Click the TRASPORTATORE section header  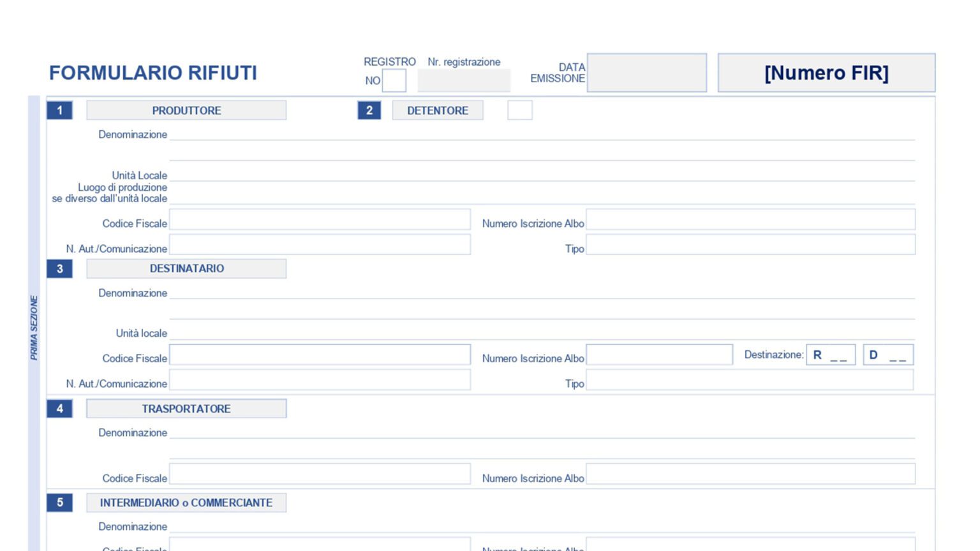pos(186,409)
